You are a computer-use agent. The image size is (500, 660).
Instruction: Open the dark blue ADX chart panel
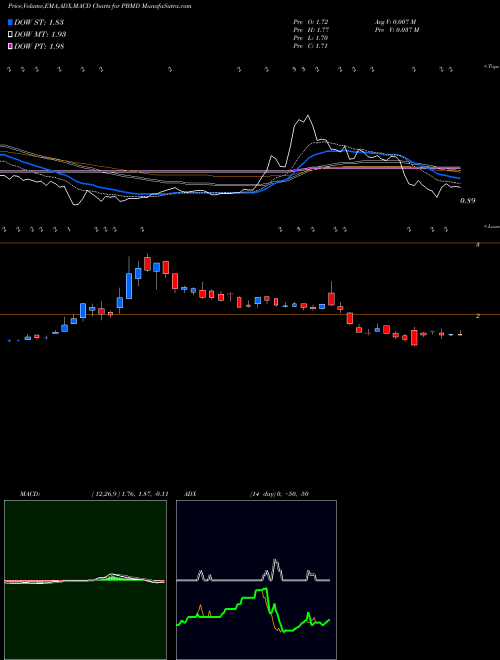256,580
